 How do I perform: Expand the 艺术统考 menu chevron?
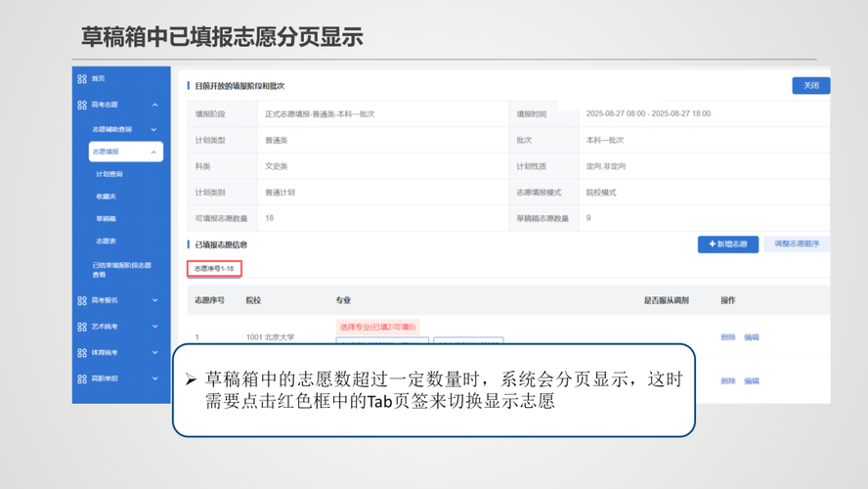tap(155, 327)
